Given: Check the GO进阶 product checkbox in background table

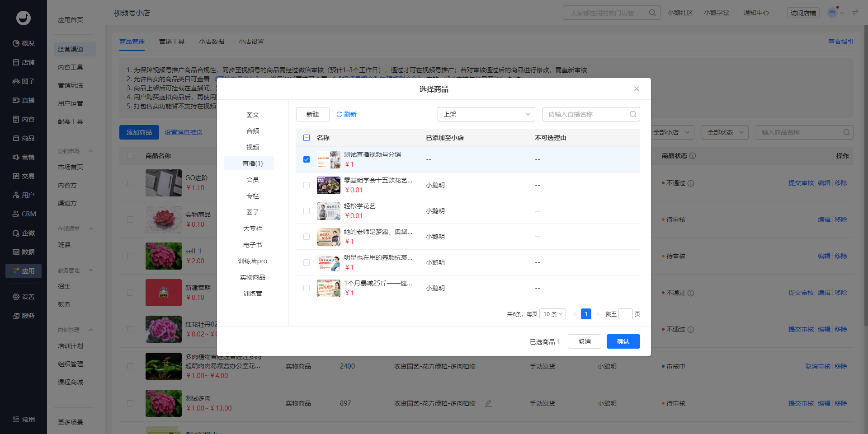Looking at the screenshot, I should [x=130, y=183].
